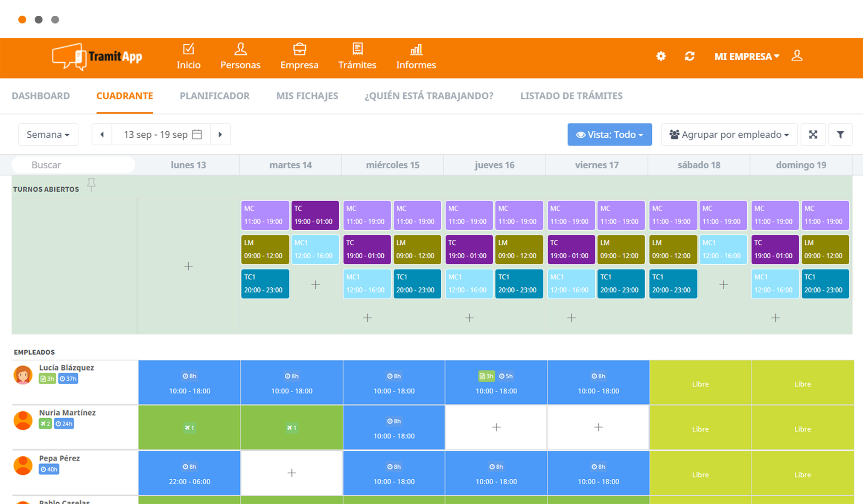Open Pepa Pérez's 22:00 - 06:00 shift
This screenshot has height=504, width=863.
click(x=190, y=472)
